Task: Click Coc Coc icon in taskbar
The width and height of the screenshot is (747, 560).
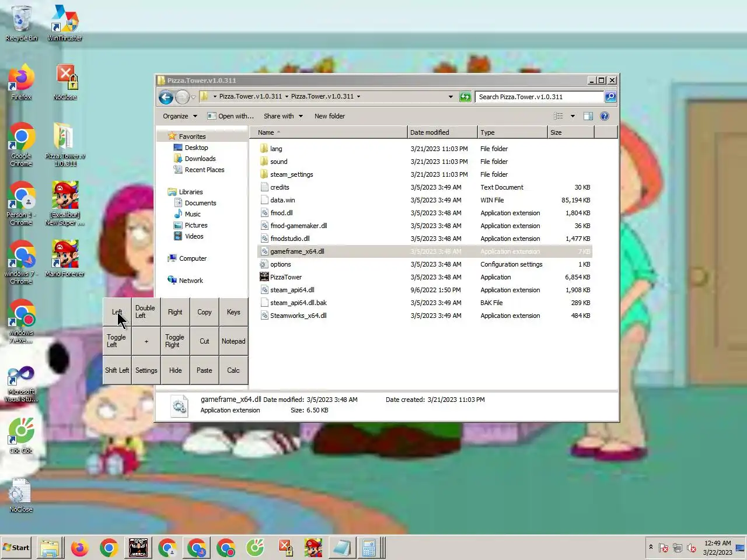Action: point(255,548)
